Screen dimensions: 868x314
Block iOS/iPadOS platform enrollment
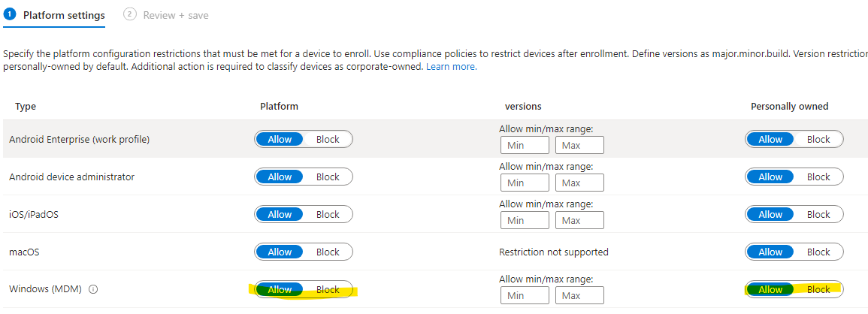point(327,215)
